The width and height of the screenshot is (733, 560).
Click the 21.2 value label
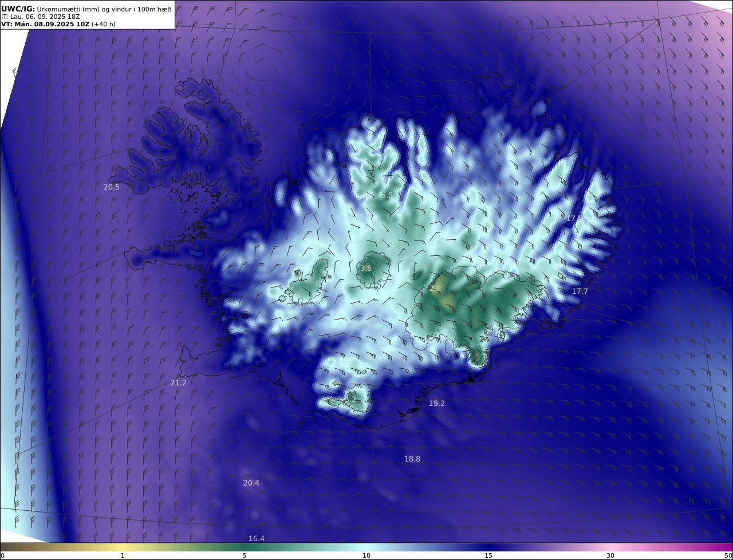pyautogui.click(x=179, y=382)
